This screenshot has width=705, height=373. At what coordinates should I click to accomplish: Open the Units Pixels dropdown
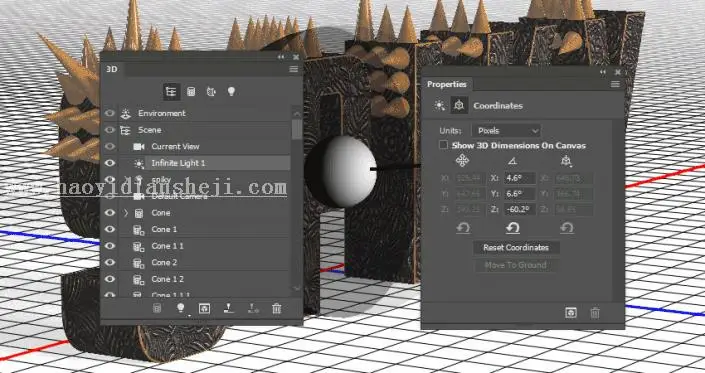point(506,131)
